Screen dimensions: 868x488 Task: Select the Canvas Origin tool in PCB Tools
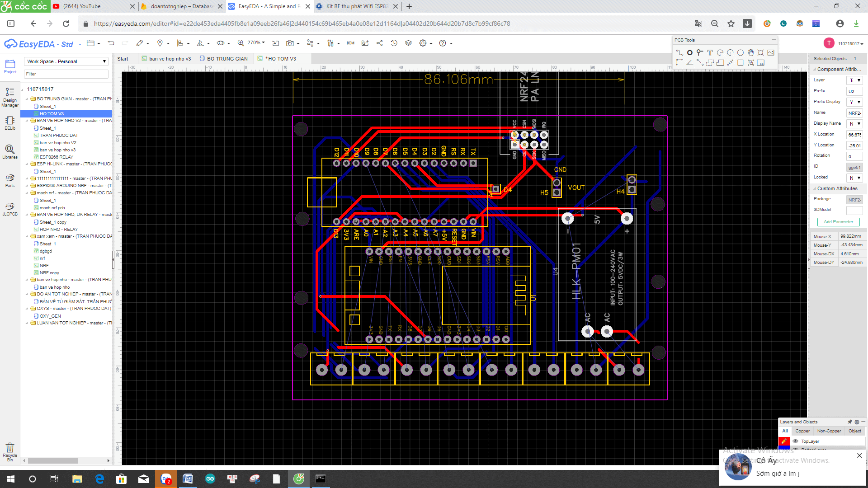click(679, 63)
